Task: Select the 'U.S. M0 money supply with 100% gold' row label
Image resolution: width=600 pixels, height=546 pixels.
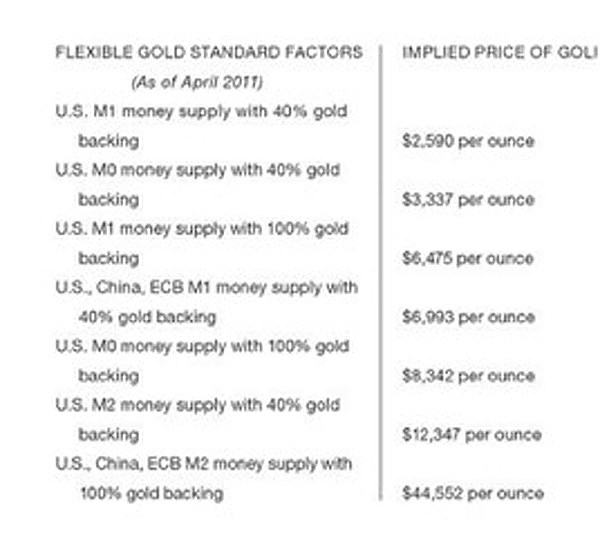Action: (200, 347)
